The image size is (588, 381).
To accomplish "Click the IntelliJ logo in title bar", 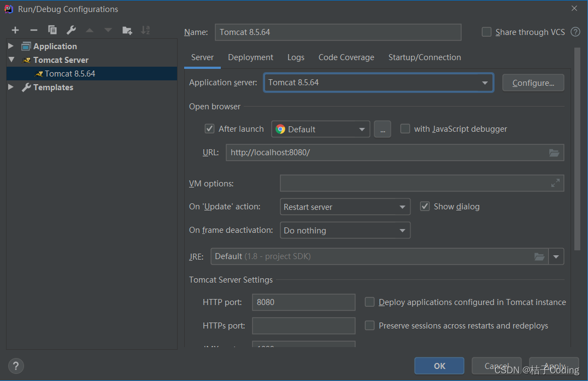I will [x=8, y=9].
